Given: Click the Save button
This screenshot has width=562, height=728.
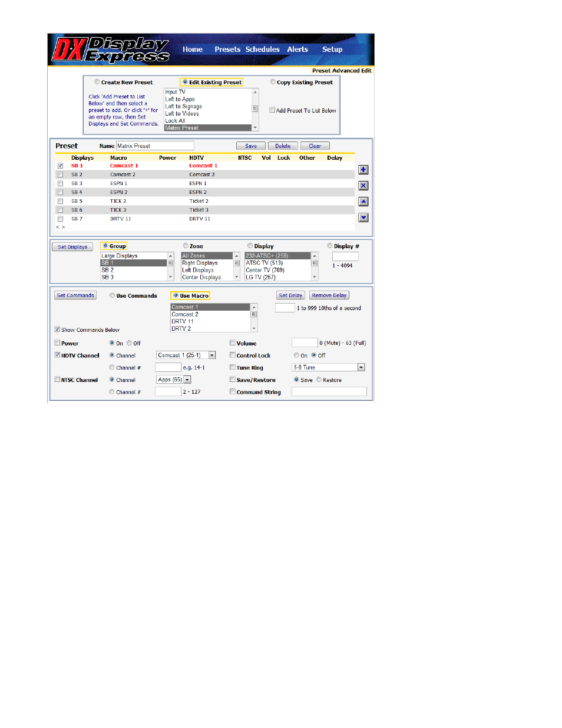Looking at the screenshot, I should pyautogui.click(x=251, y=146).
